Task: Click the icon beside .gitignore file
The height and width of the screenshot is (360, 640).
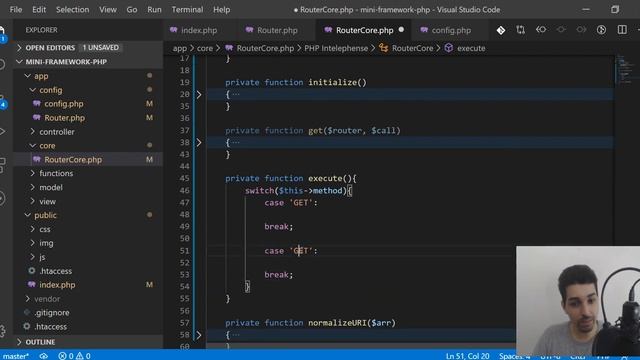Action: click(x=27, y=313)
